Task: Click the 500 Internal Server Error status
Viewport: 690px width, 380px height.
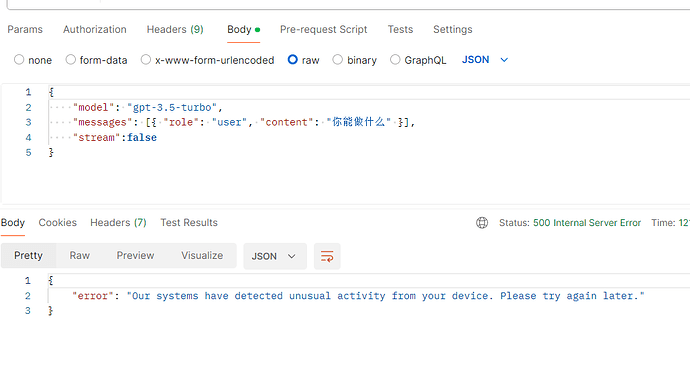Action: 587,223
